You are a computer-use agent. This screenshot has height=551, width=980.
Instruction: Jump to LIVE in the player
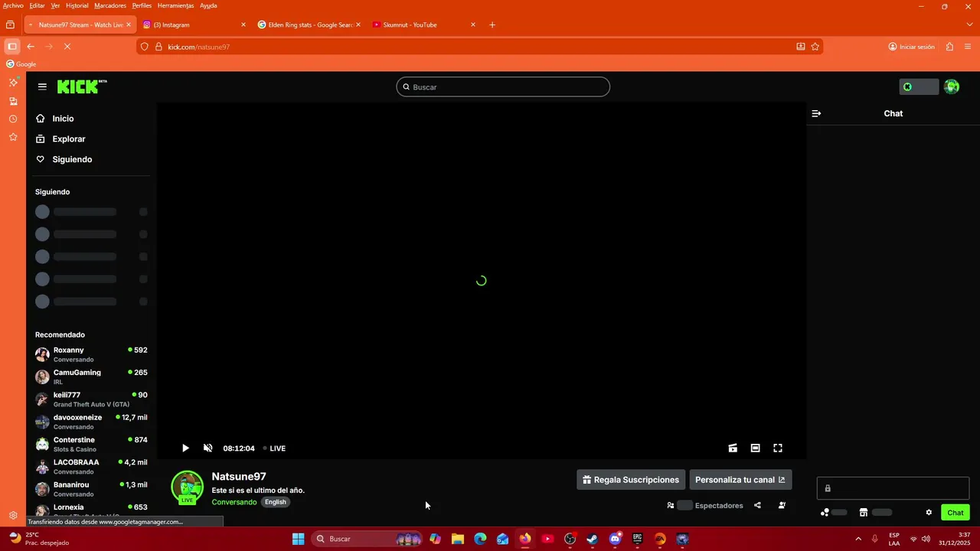point(274,448)
